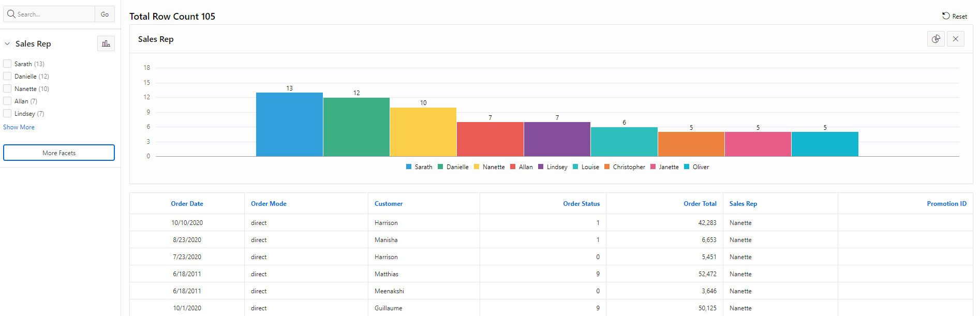Open Sales Rep facet chart icon
Viewport: 980px width, 316px height.
click(106, 43)
